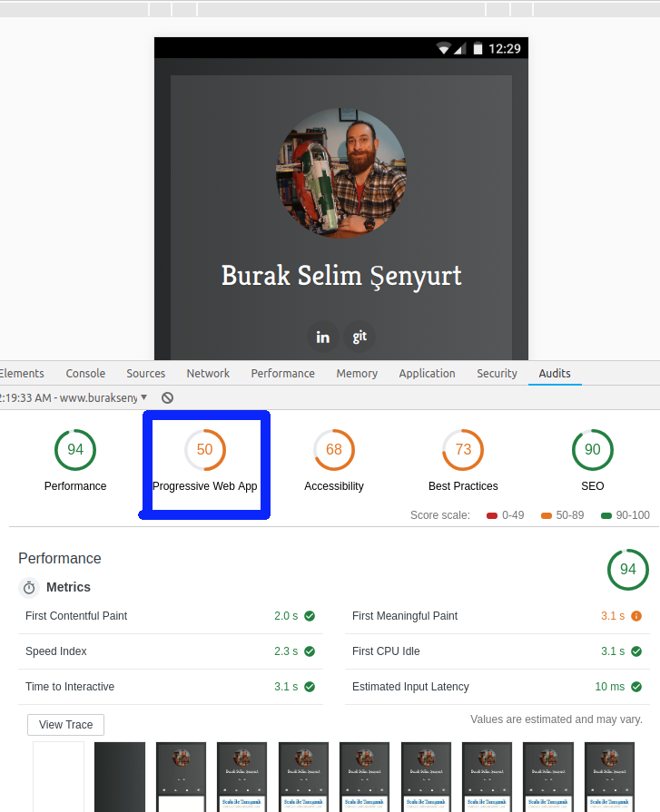Go to the SEO score gauge
Image resolution: width=660 pixels, height=812 pixels.
pos(592,450)
